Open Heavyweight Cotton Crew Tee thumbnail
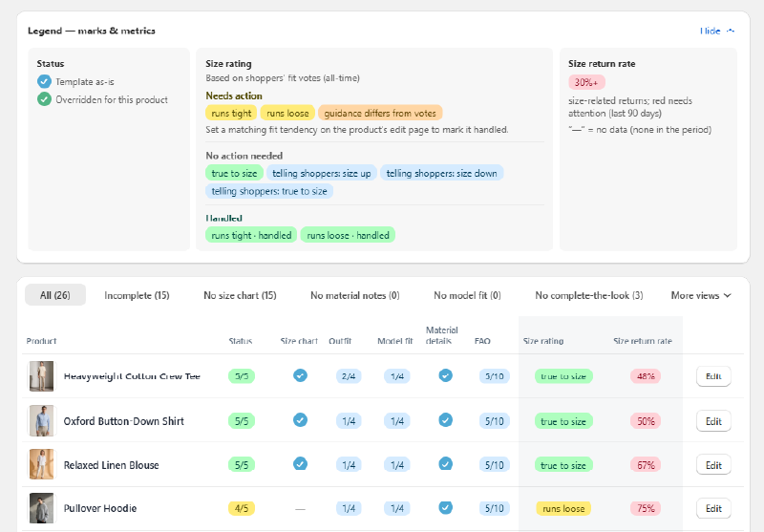Screen dimensions: 764x532 [x=41, y=376]
